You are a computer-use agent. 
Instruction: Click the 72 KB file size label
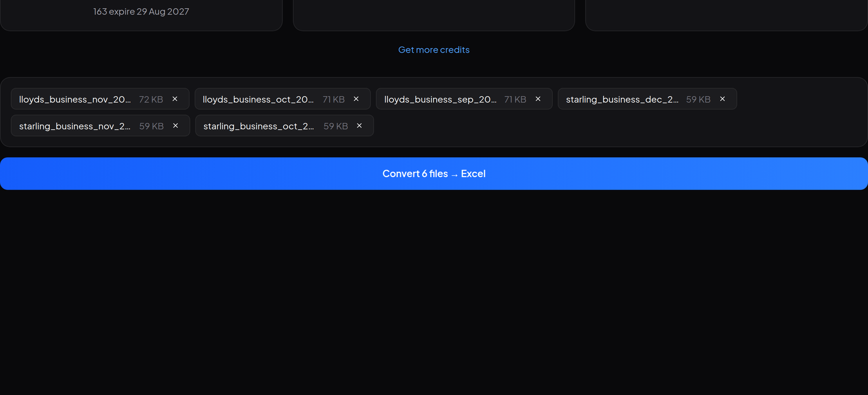click(151, 100)
